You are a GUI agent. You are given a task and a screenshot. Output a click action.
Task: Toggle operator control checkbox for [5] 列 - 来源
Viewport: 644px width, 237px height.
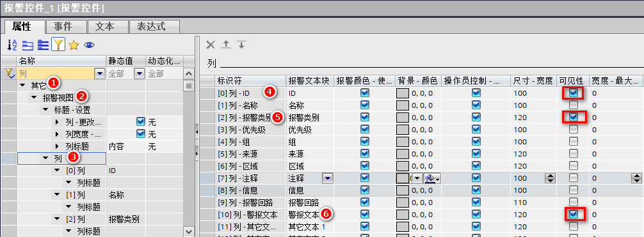[476, 154]
